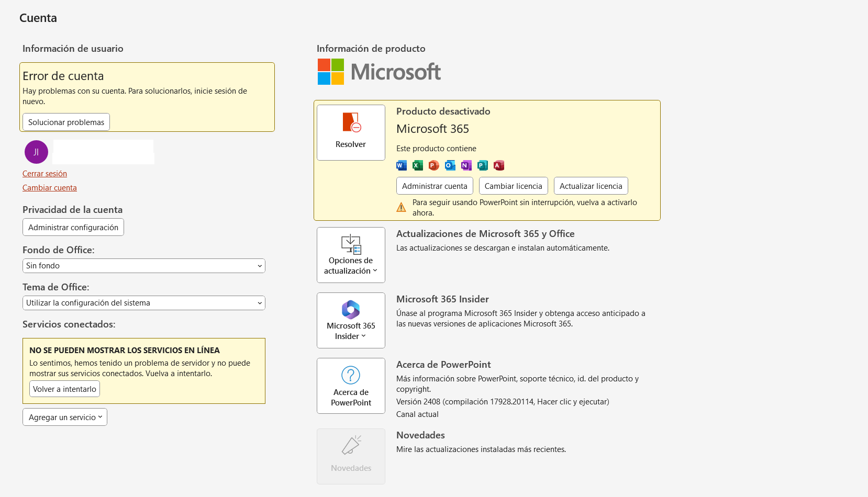The width and height of the screenshot is (868, 497).
Task: Click the Access app icon
Action: pos(499,165)
